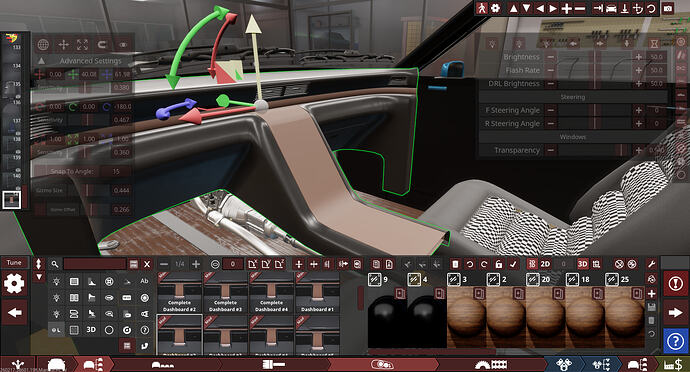The width and height of the screenshot is (690, 372).
Task: Select the global/world coordinate globe icon
Action: [x=43, y=44]
